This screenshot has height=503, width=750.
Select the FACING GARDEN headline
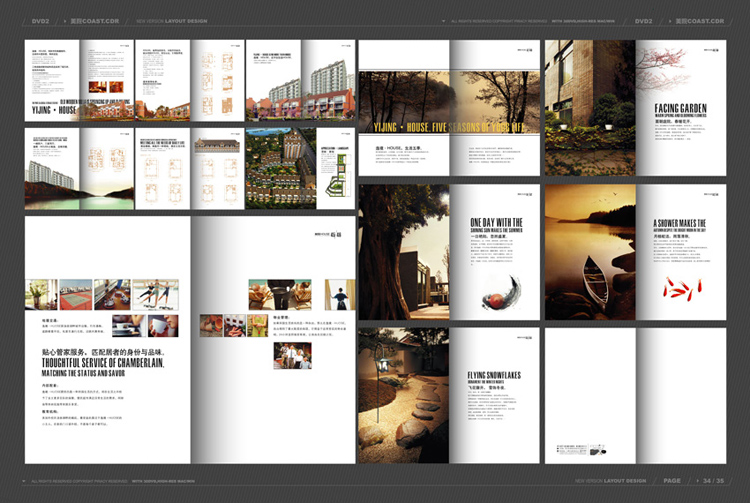click(x=680, y=109)
